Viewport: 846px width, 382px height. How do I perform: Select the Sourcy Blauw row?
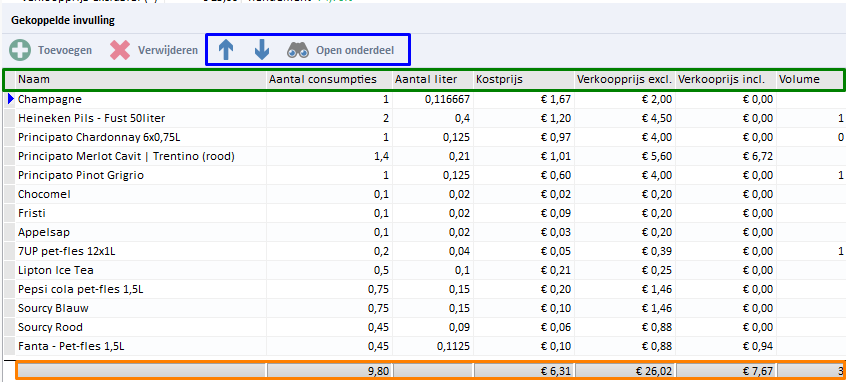(425, 309)
